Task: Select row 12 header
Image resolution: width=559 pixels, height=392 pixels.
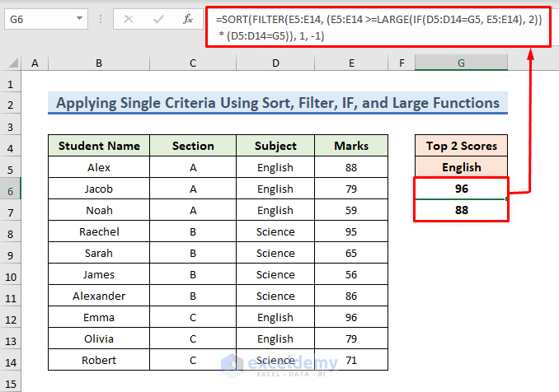Action: [11, 318]
